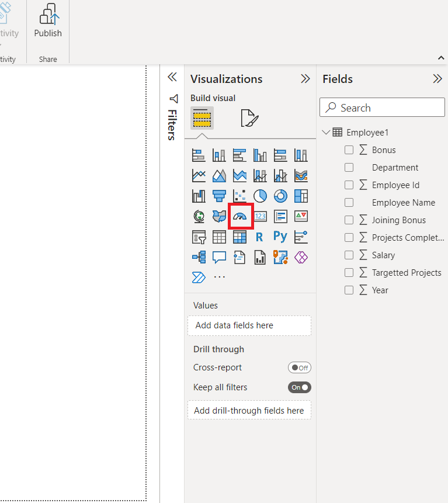Viewport: 448px width, 503px height.
Task: Select the line chart visual
Action: tap(199, 175)
